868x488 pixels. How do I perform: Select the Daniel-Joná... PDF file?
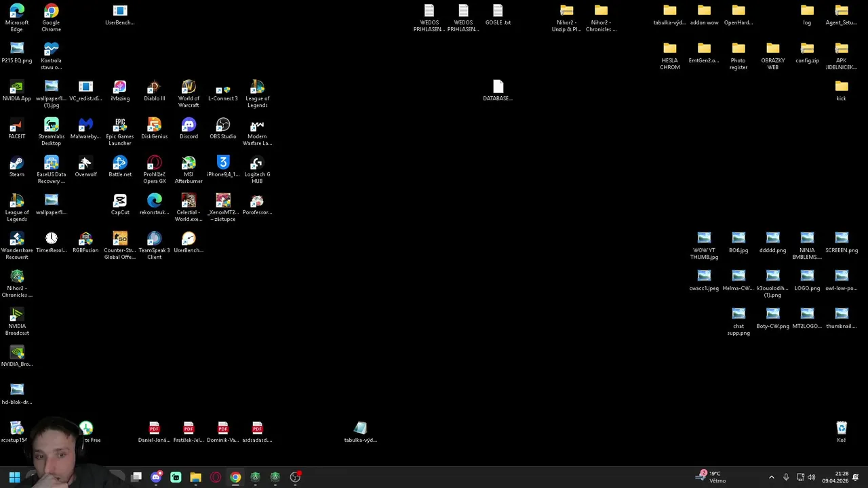(155, 433)
